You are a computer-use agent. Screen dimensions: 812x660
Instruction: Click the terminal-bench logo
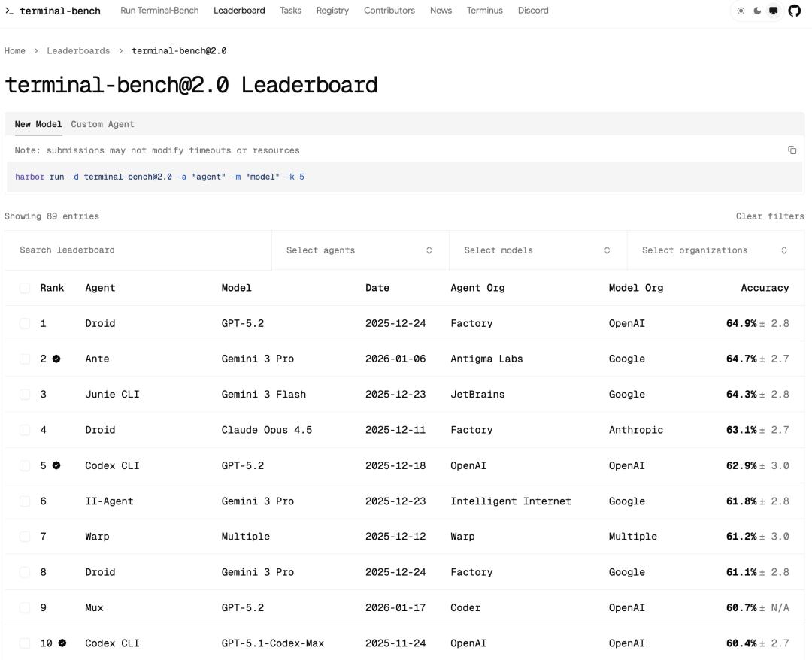coord(53,11)
